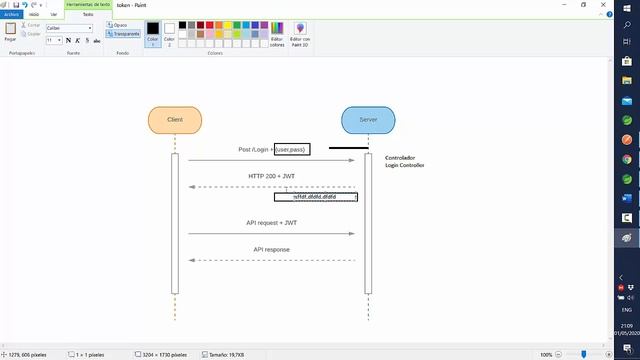The height and width of the screenshot is (360, 640).
Task: Select Color 1 button
Action: (153, 34)
